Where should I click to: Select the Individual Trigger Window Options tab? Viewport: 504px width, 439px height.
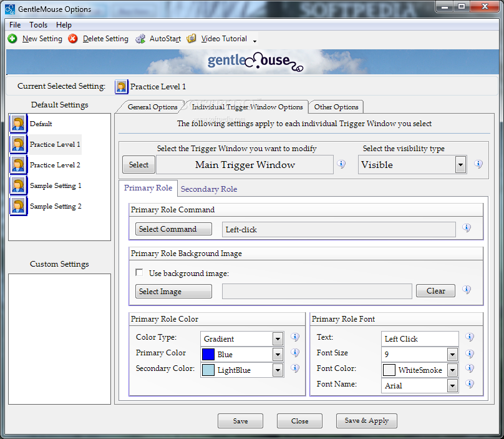pyautogui.click(x=247, y=107)
